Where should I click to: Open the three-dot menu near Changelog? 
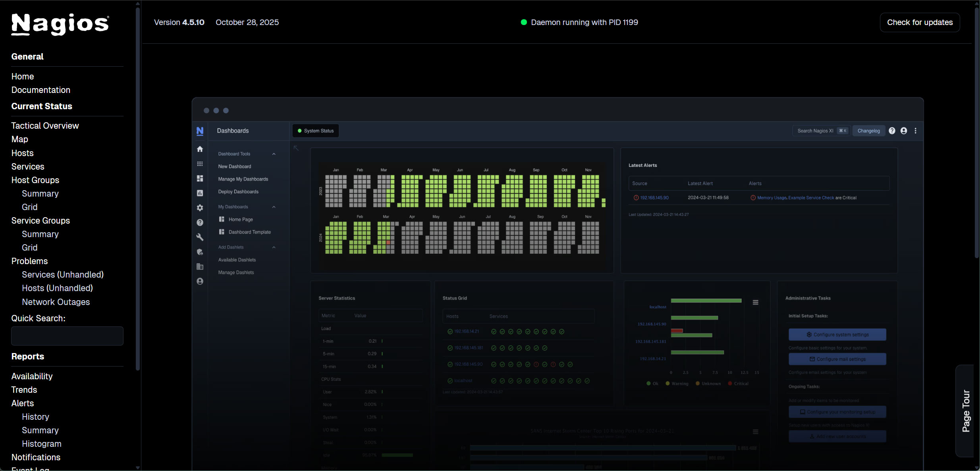pos(916,131)
